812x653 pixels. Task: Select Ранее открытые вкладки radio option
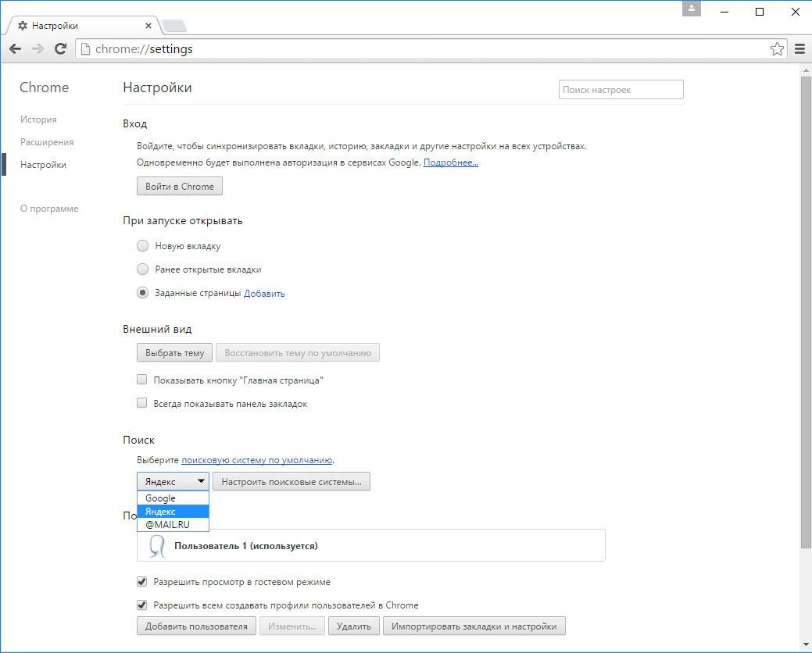click(142, 269)
